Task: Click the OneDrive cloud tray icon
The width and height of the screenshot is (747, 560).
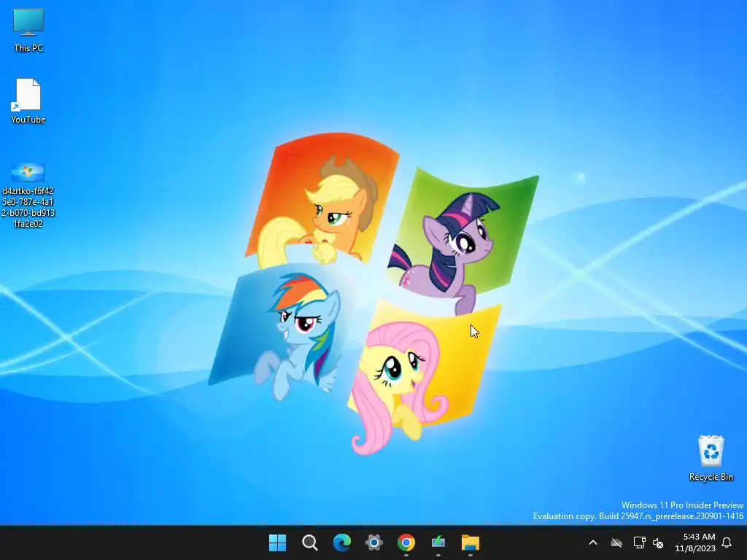Action: point(616,542)
